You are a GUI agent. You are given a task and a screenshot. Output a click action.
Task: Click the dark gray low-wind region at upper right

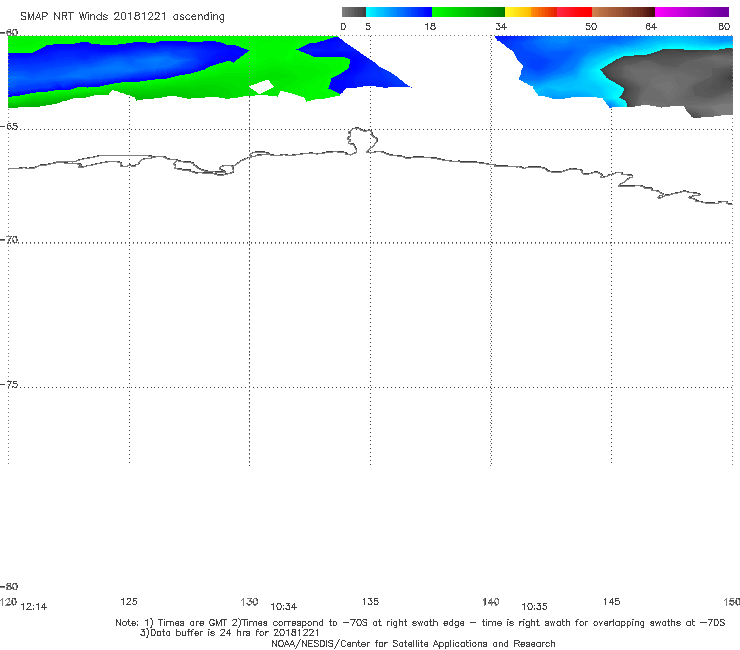[x=673, y=81]
